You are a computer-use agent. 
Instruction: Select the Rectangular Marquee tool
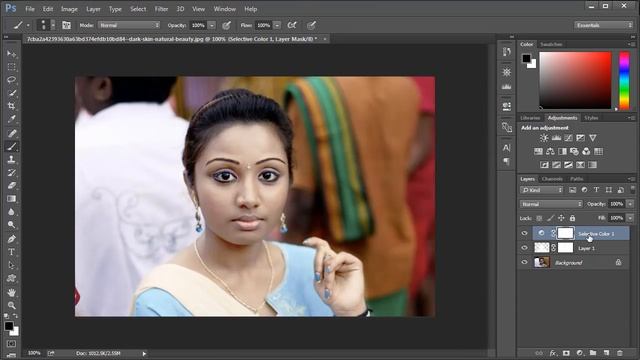11,67
